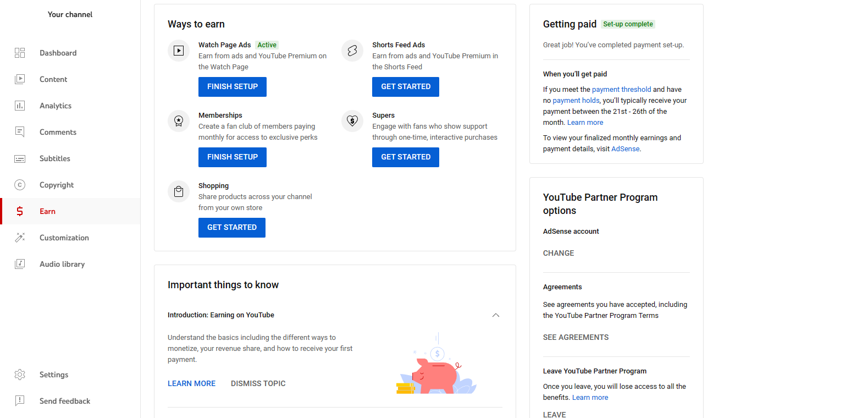The height and width of the screenshot is (418, 868).
Task: Dismiss the Earning on YouTube topic
Action: [x=258, y=383]
